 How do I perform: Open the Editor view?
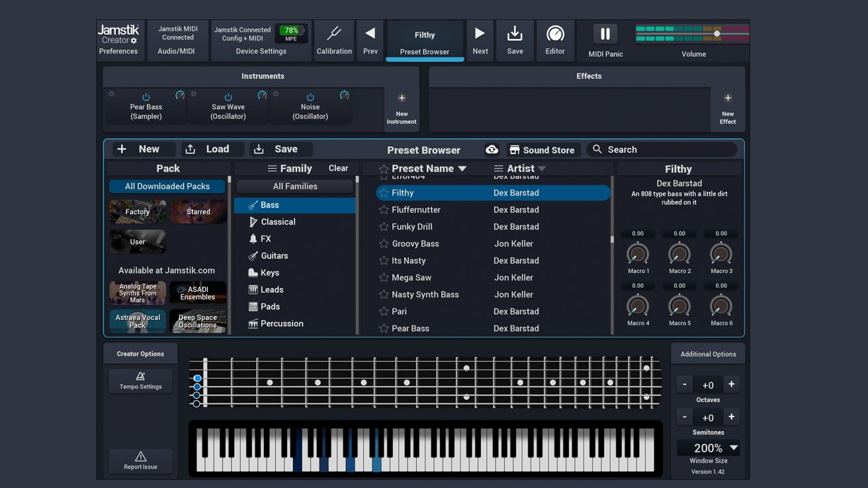coord(555,40)
